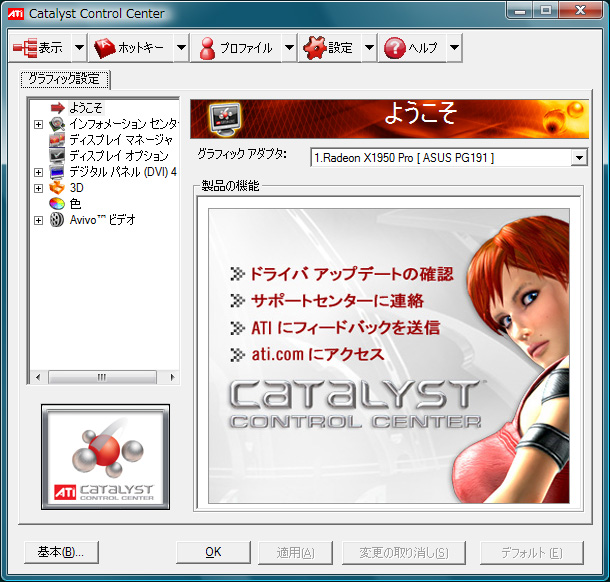
Task: Click the ディスプレイ オプション icon
Action: pos(57,156)
